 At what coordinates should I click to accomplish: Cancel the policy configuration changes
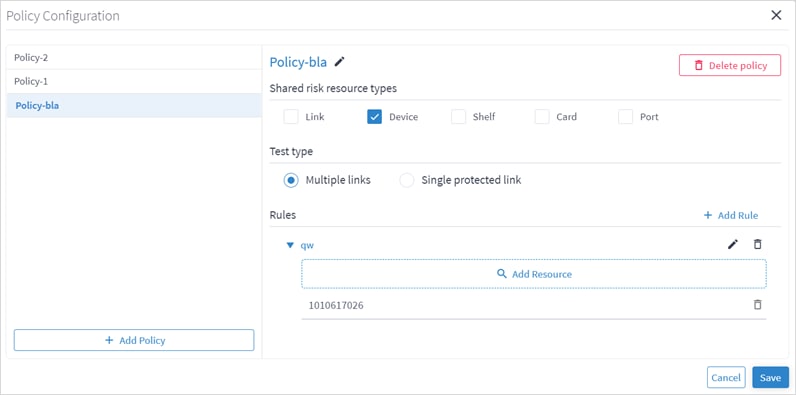click(726, 378)
